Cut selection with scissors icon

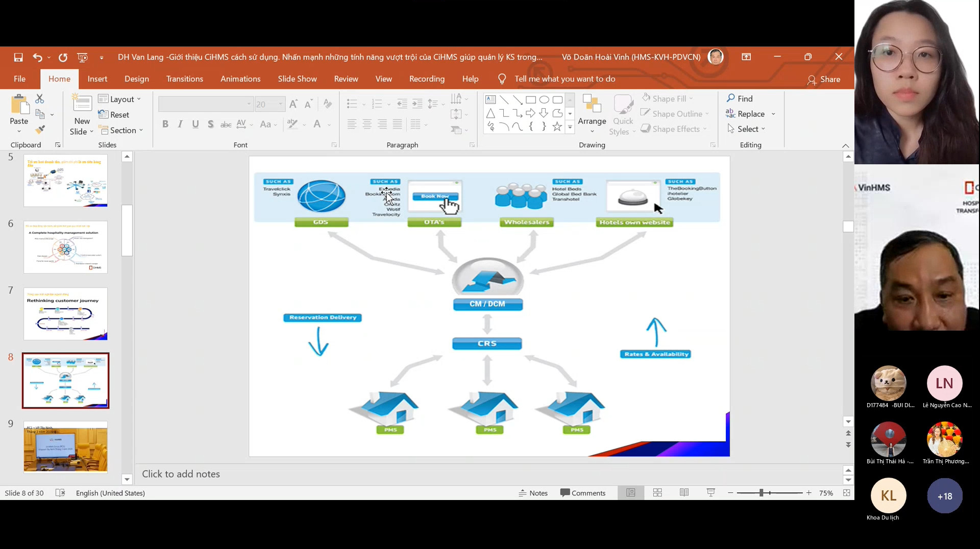(40, 98)
